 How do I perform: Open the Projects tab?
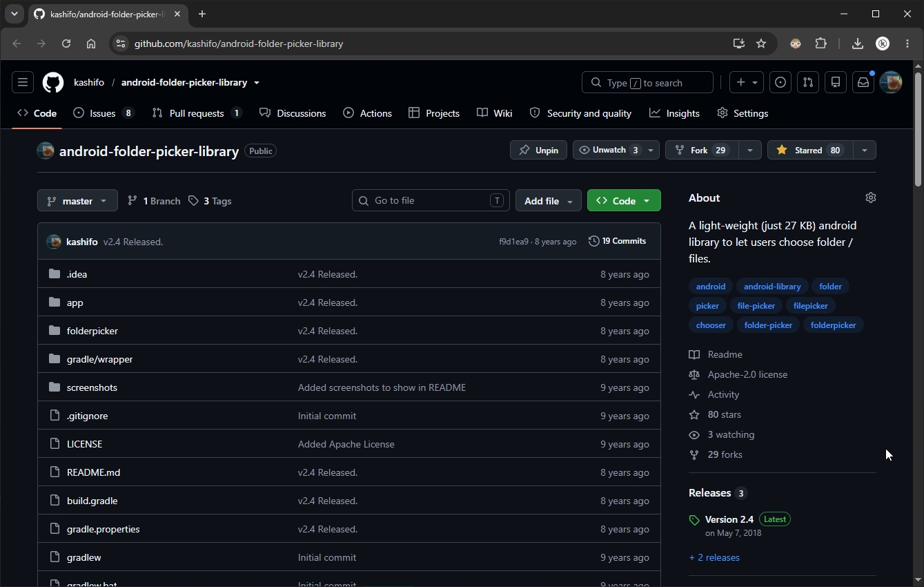[x=434, y=113]
